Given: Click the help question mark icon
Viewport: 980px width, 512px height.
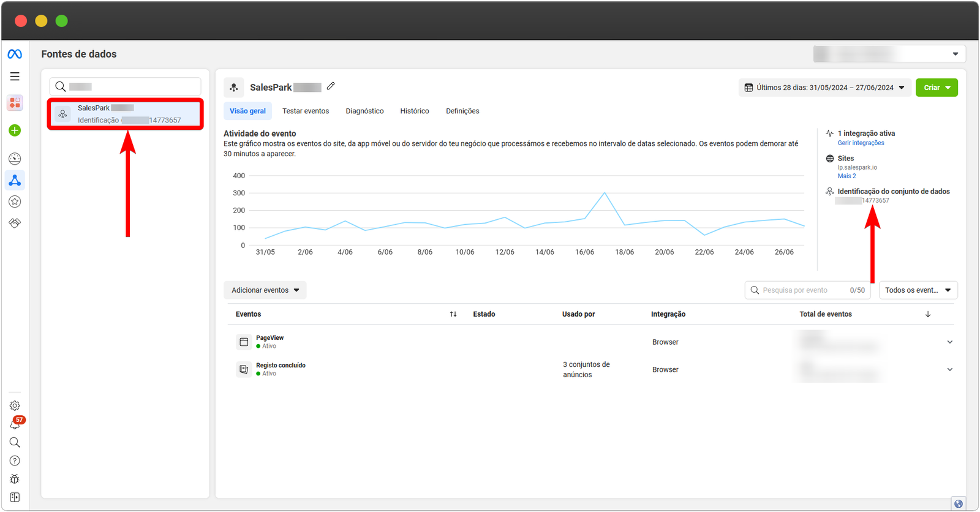Looking at the screenshot, I should click(15, 461).
